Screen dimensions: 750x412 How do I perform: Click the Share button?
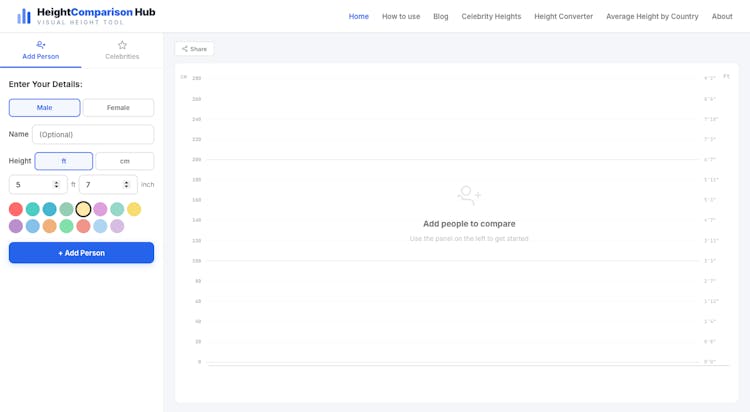[x=194, y=49]
